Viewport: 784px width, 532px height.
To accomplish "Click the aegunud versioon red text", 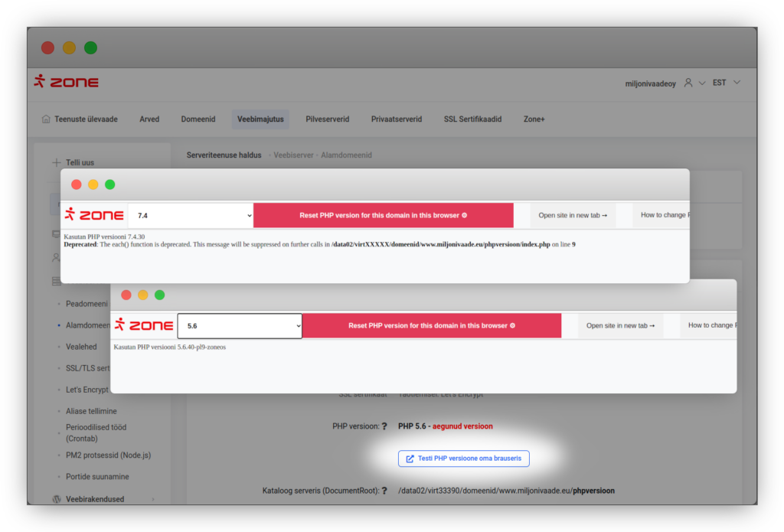I will (462, 426).
